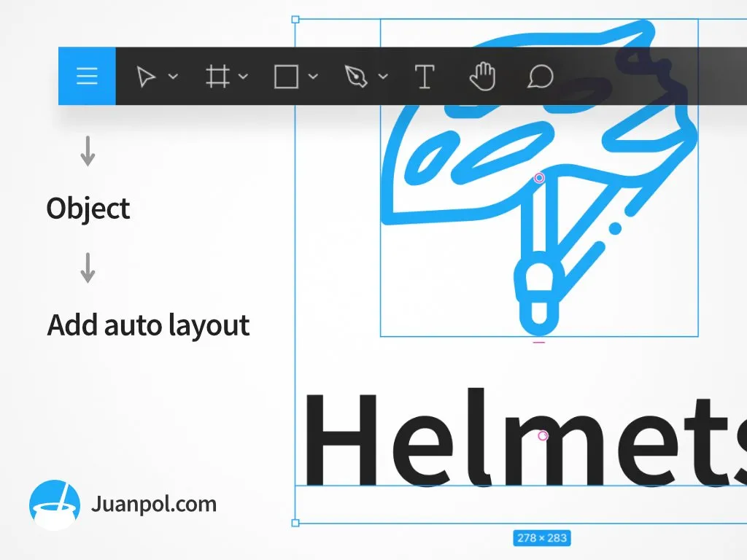
Task: Click the Juanpol cauldron logo
Action: coord(54,505)
